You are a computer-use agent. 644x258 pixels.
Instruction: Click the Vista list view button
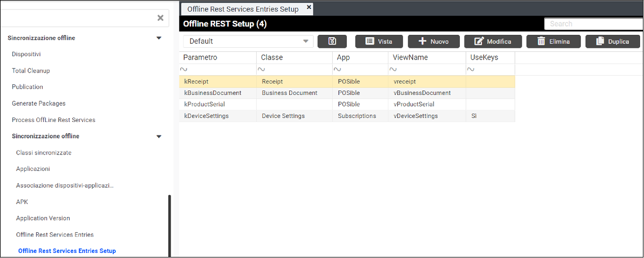pyautogui.click(x=378, y=41)
